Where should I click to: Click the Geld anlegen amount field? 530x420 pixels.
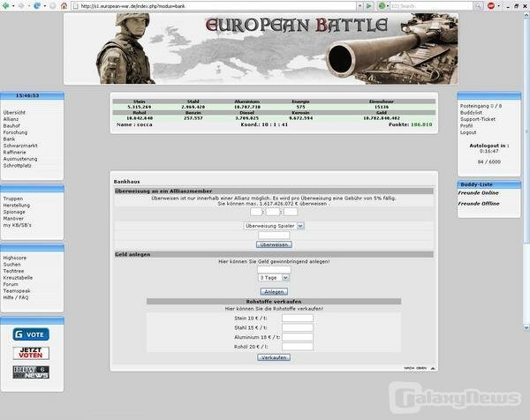pos(274,269)
